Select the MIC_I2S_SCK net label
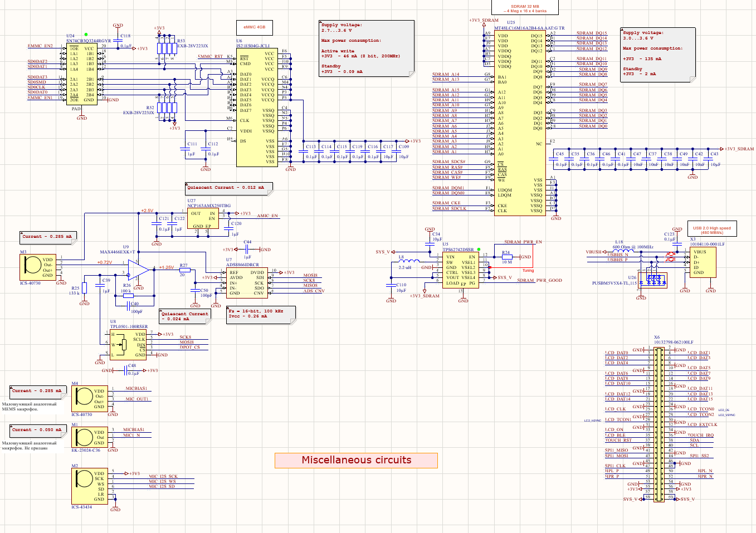Screen dimensions: 756x533 point(163,477)
